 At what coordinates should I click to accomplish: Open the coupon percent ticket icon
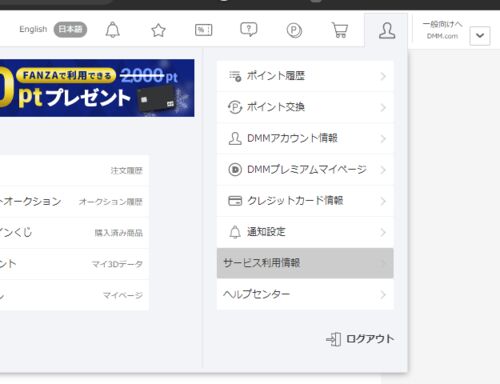(x=203, y=30)
